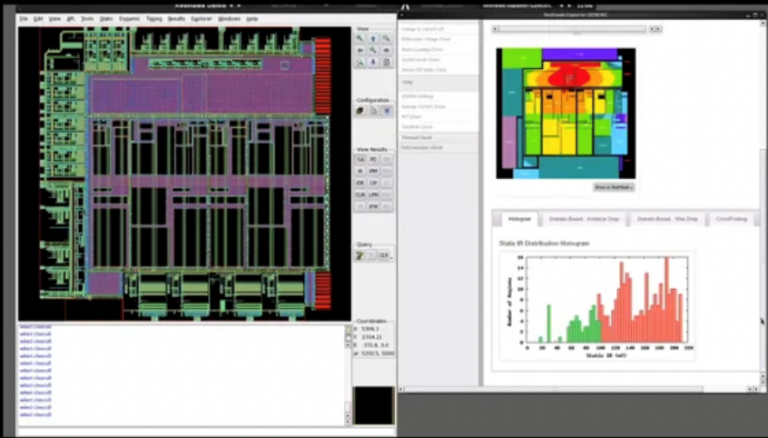Click the black overview minimap box
768x438 pixels.
373,405
